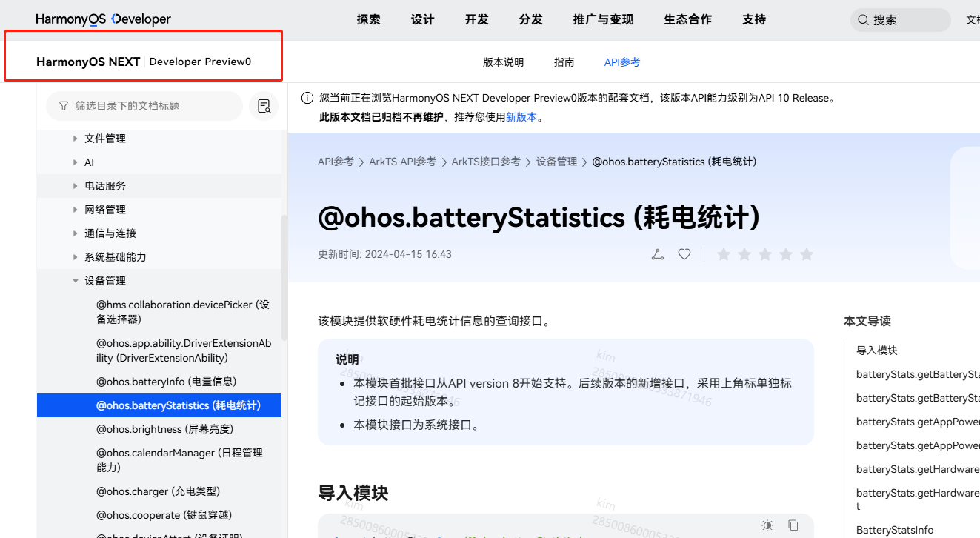Click the 更新时间: 2024-04-15 16:43 text
Screen dimensions: 980x538
[384, 254]
